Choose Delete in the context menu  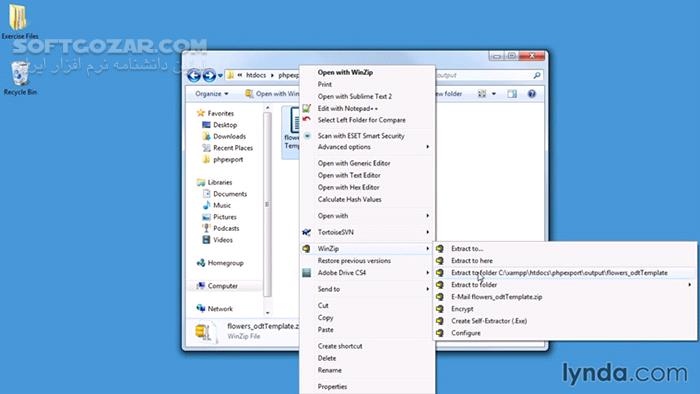point(327,358)
